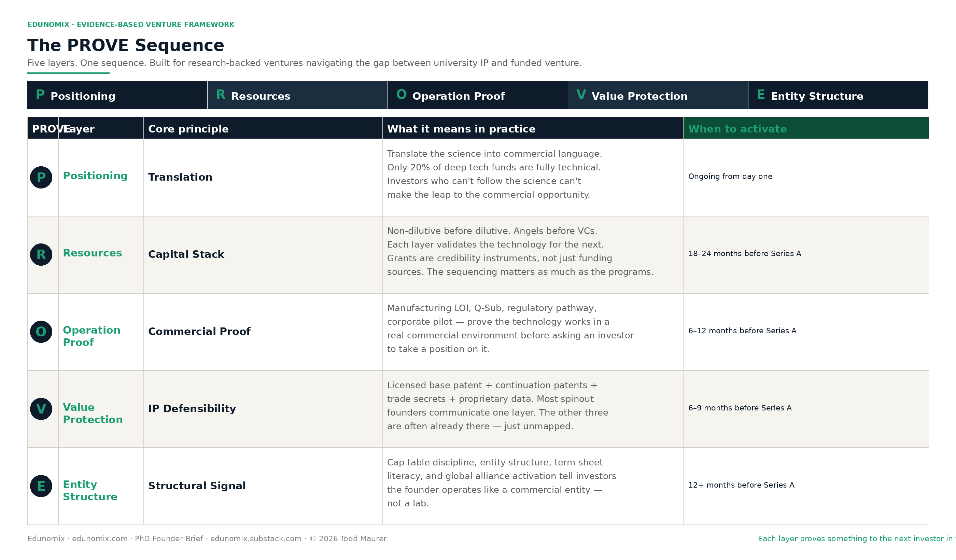The image size is (956, 560).
Task: Click the 'Core principle' column header
Action: tap(263, 128)
